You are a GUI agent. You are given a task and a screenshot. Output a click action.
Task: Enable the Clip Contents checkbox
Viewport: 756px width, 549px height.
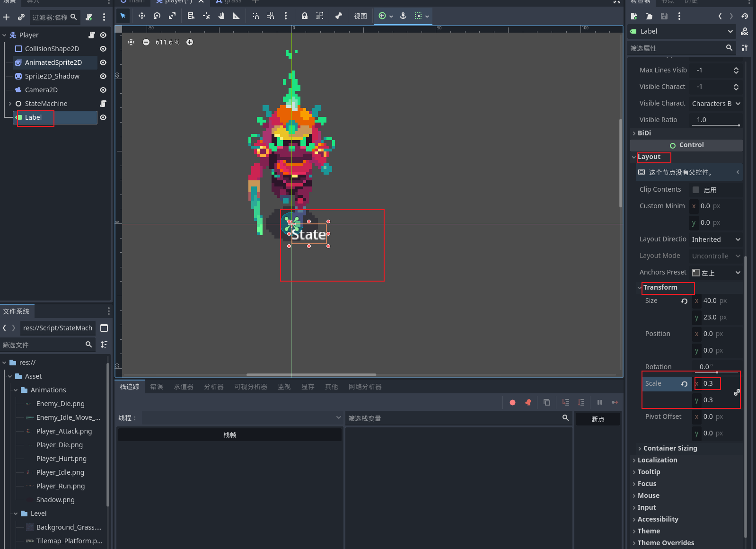point(696,190)
